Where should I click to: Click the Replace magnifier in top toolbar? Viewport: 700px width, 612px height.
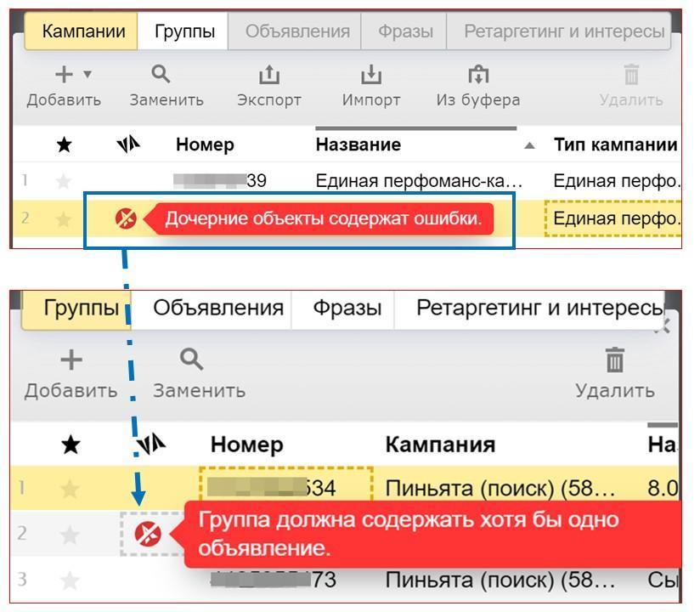pyautogui.click(x=161, y=75)
